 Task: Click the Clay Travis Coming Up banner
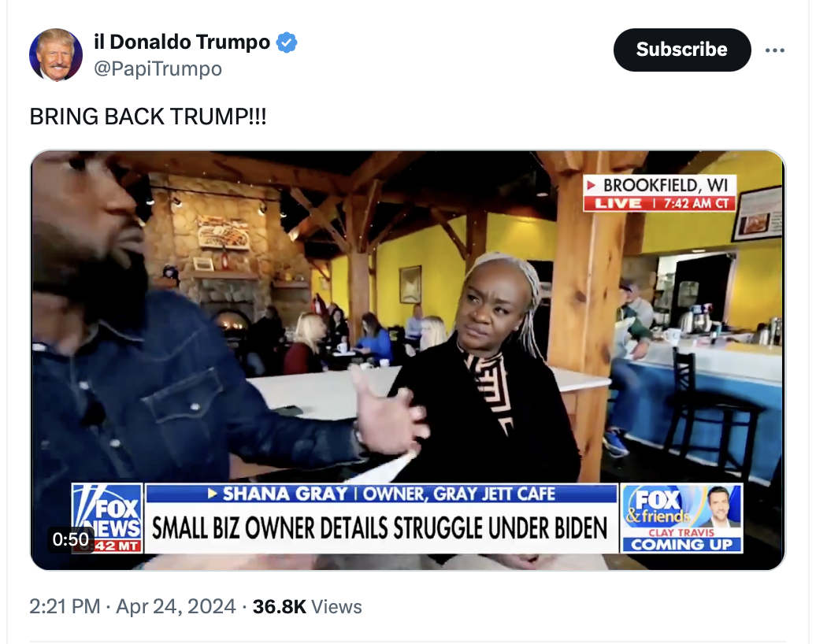tap(681, 540)
